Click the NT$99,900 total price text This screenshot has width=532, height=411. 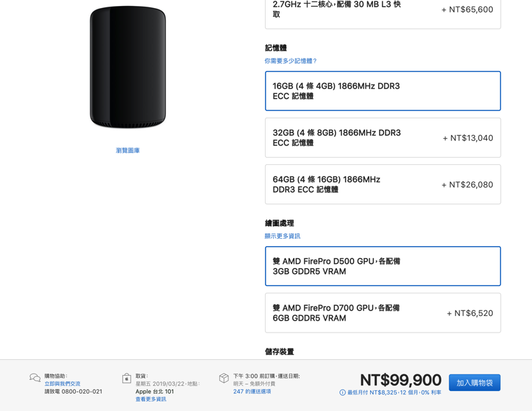coord(401,380)
